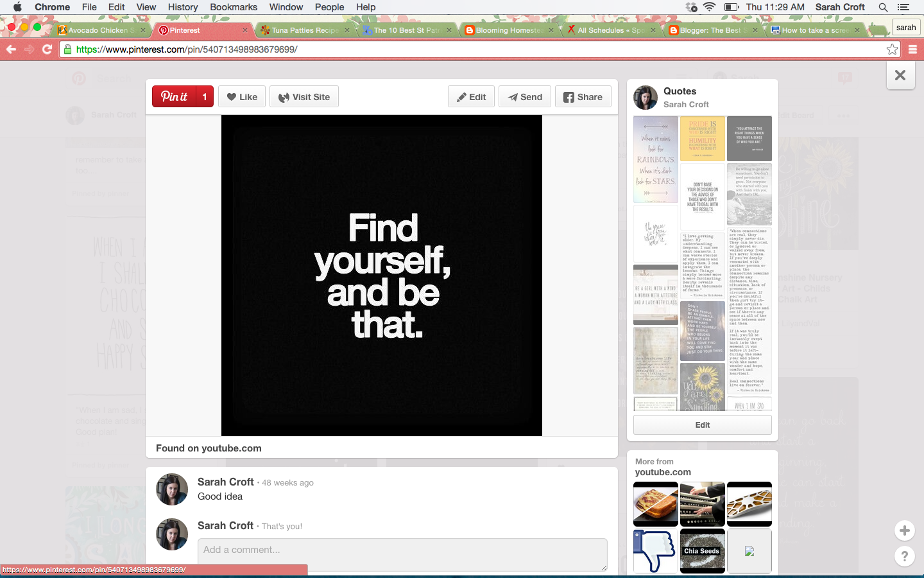Share pin on Facebook via Share button
This screenshot has width=924, height=578.
583,97
